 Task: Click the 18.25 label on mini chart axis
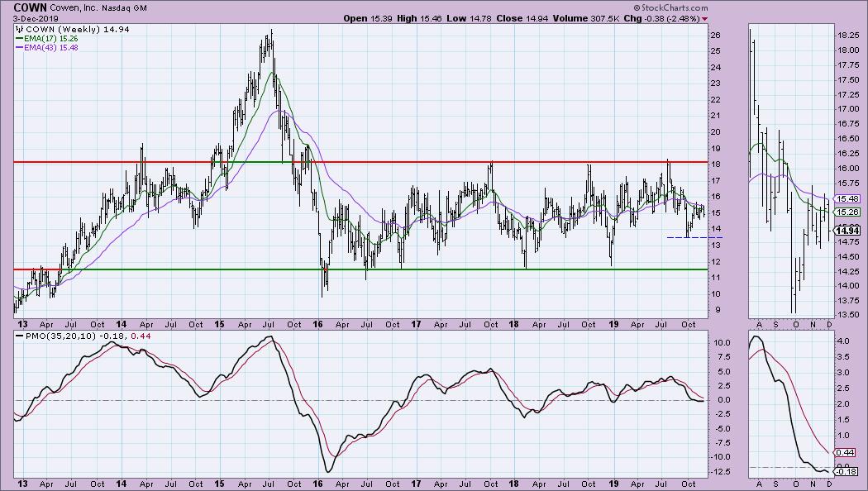pos(847,35)
